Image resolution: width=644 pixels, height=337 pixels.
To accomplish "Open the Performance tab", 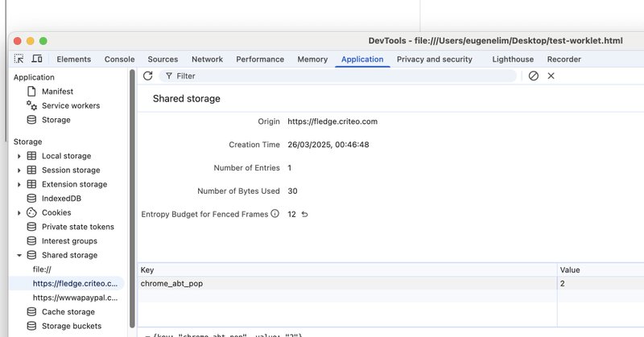I will pos(260,59).
